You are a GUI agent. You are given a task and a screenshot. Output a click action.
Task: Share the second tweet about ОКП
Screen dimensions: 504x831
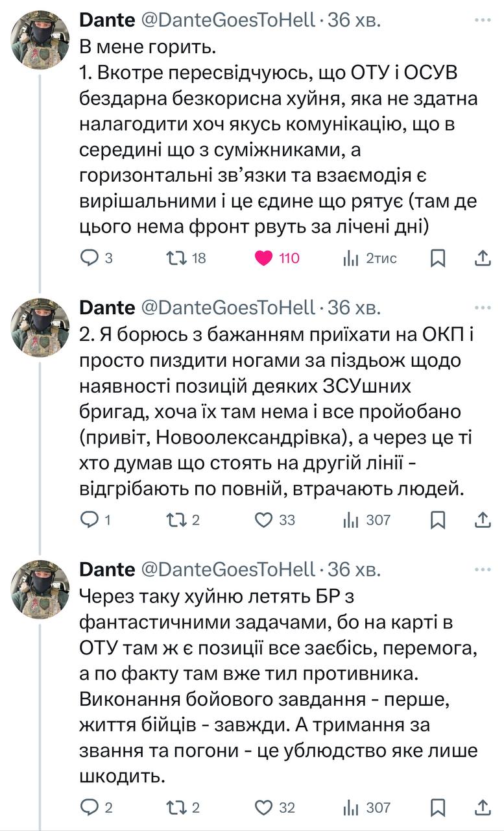point(482,519)
